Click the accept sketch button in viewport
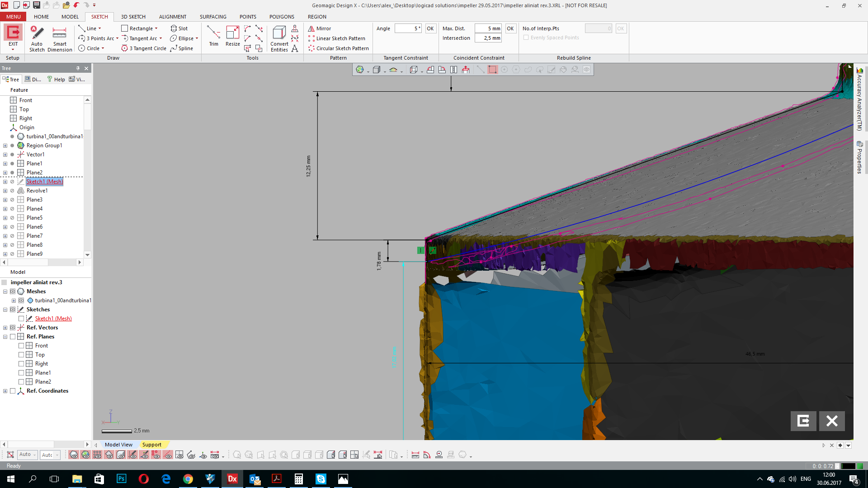868x488 pixels. point(803,421)
